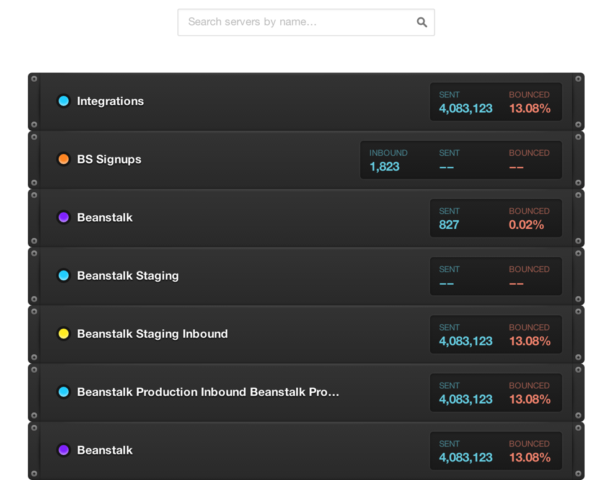Click the 827 sent value for Beanstalk

(x=449, y=225)
